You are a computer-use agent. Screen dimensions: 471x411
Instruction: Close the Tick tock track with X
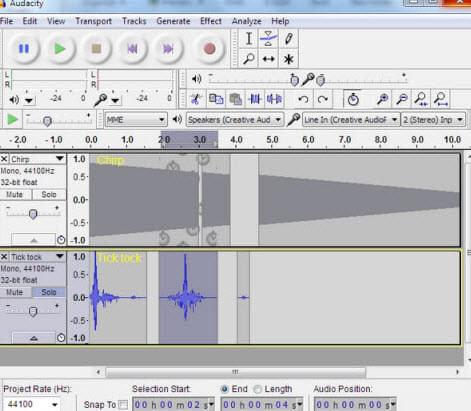pos(4,257)
